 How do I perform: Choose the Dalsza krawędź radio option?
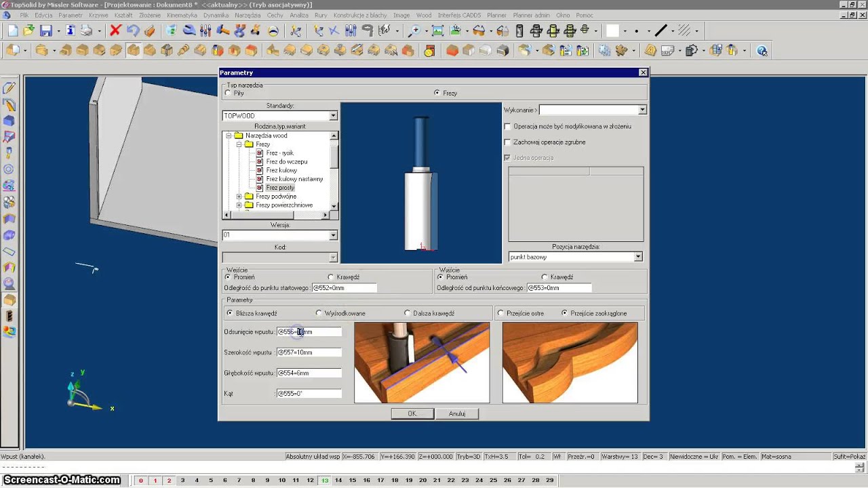[407, 313]
